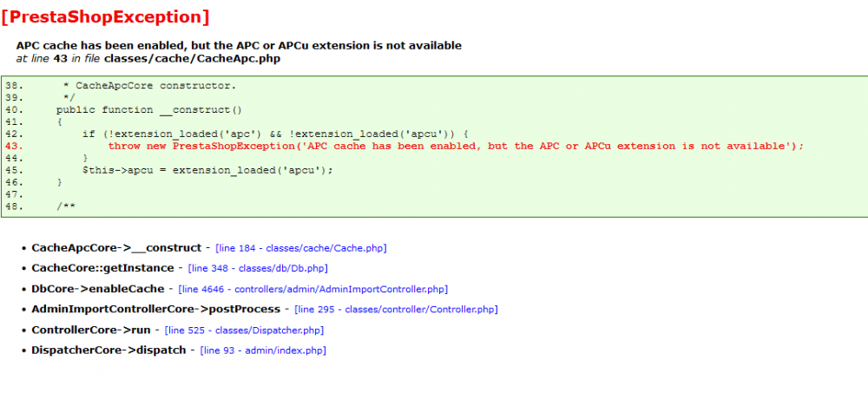Viewport: 868px width, 406px height.
Task: Click the 'CacheApcCore->__construct' stack entry
Action: tap(116, 248)
